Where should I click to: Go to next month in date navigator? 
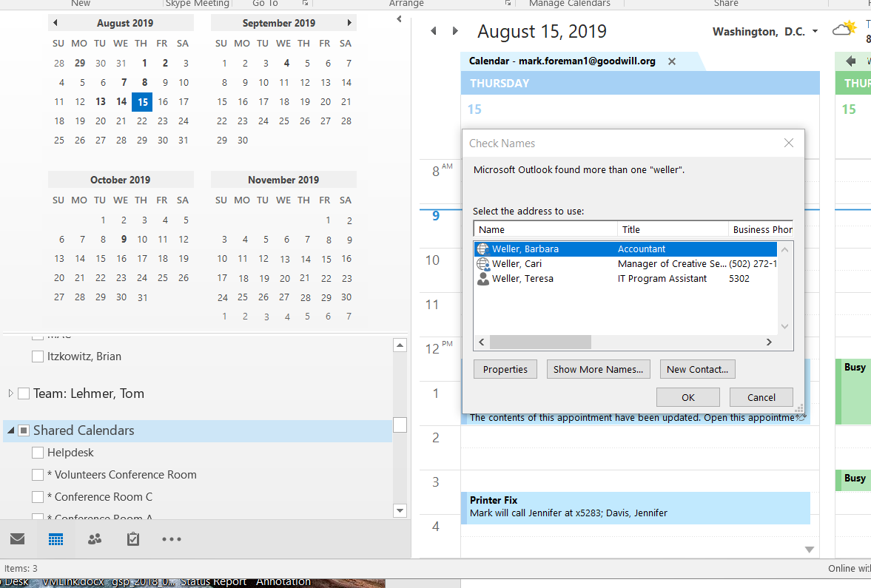(x=349, y=23)
